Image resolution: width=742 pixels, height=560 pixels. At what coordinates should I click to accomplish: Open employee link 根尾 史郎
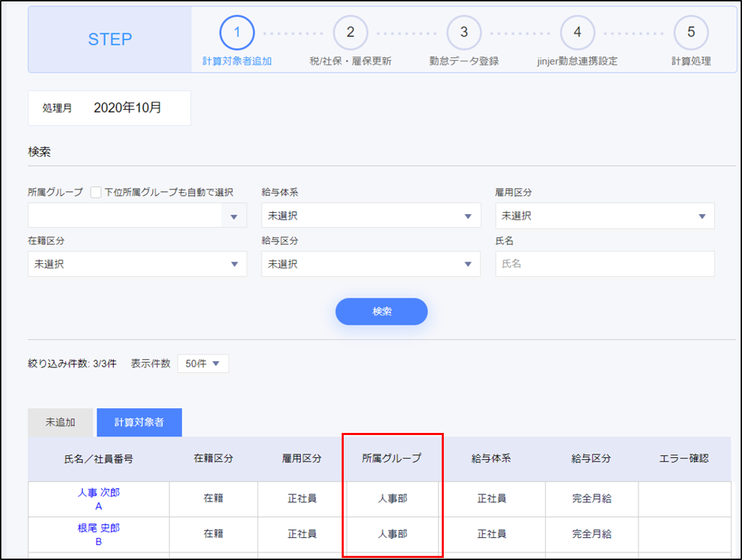[99, 528]
